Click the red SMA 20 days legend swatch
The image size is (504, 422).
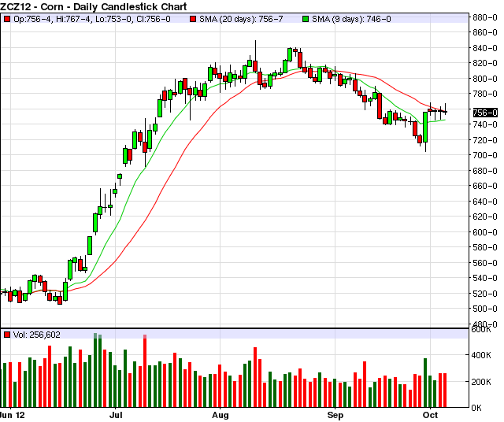pyautogui.click(x=192, y=19)
